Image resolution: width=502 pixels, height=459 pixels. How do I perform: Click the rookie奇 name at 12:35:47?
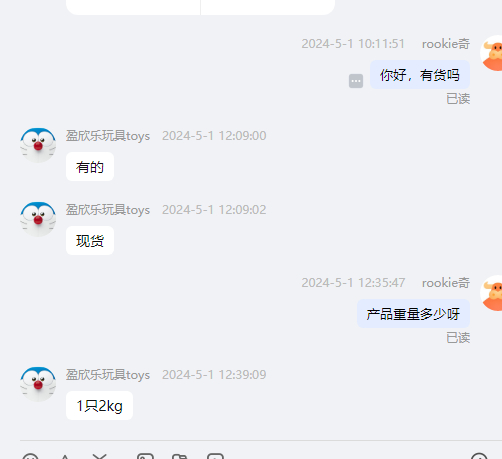[x=446, y=283]
